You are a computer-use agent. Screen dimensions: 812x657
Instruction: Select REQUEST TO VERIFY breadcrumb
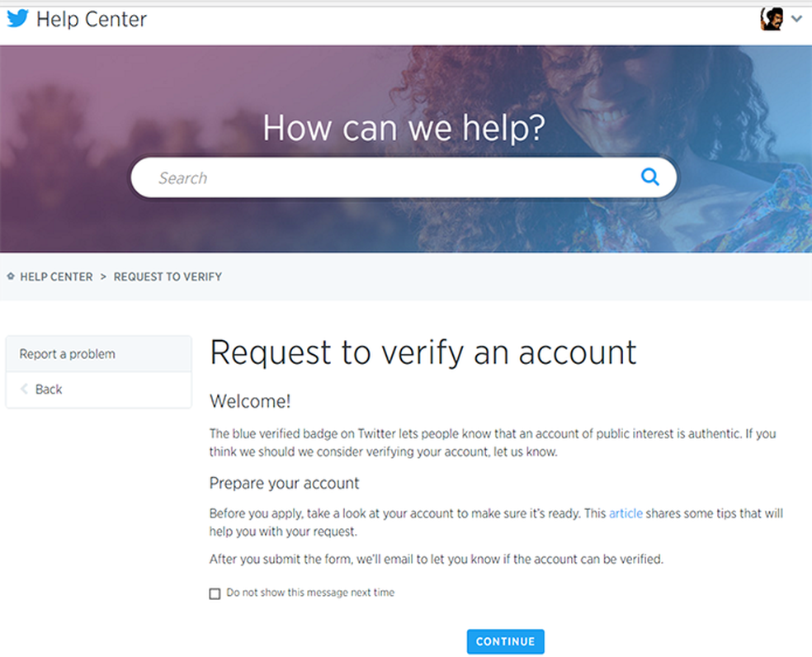[168, 277]
